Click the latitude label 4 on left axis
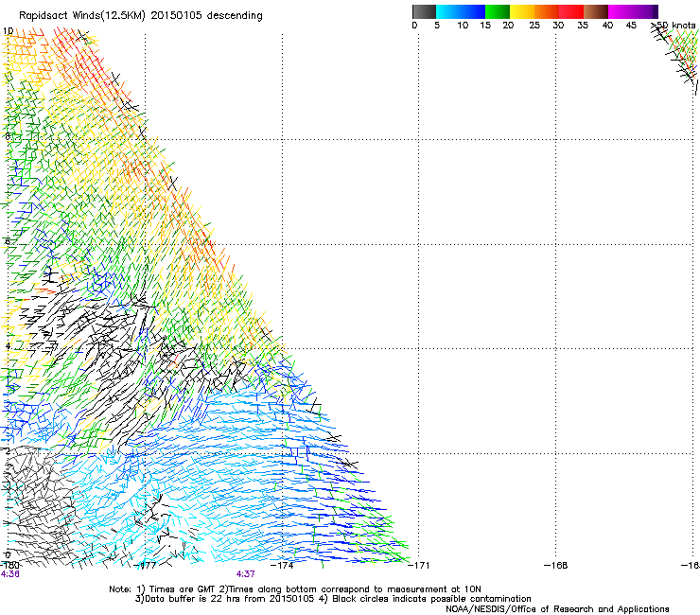This screenshot has width=700, height=615. pos(8,345)
